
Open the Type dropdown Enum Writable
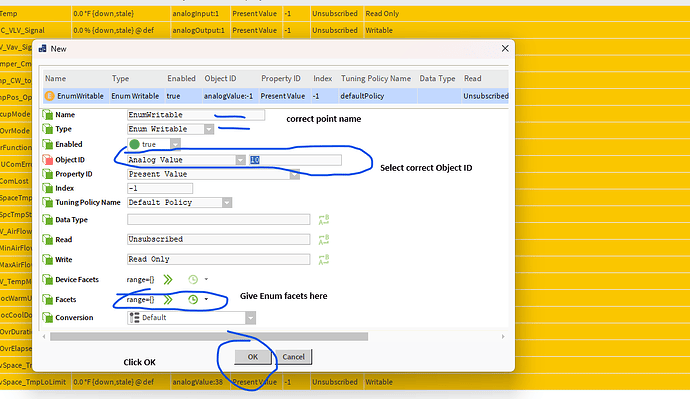209,129
